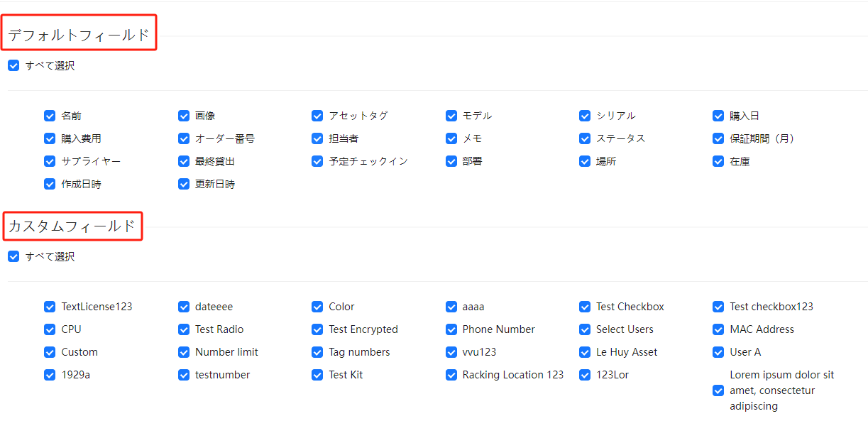The width and height of the screenshot is (868, 421).
Task: Toggle the Lorem ipsum dolor sit amet checkbox
Action: click(718, 390)
